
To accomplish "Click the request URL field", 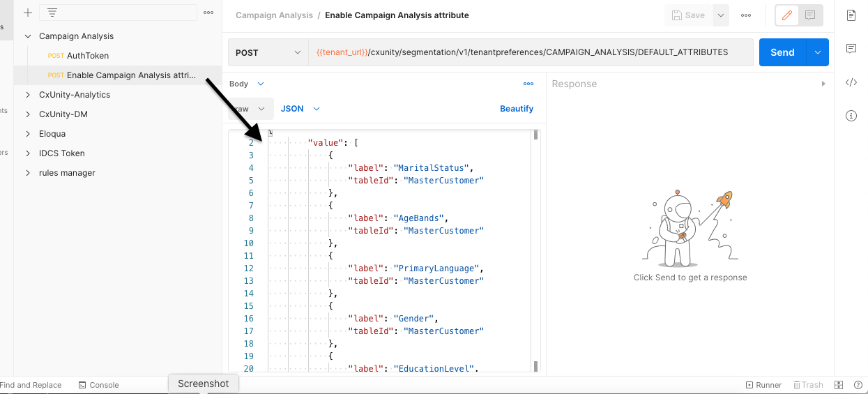I will (x=530, y=52).
